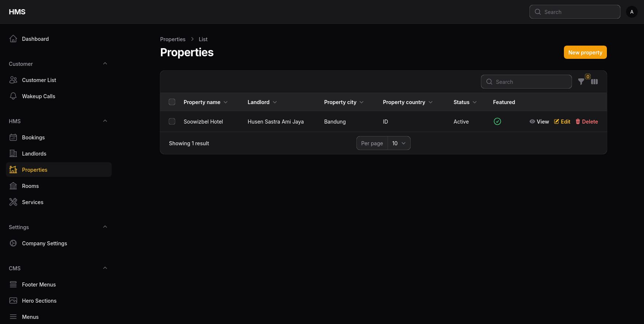This screenshot has height=324, width=644.
Task: Go to Landlords in the sidebar
Action: point(34,154)
